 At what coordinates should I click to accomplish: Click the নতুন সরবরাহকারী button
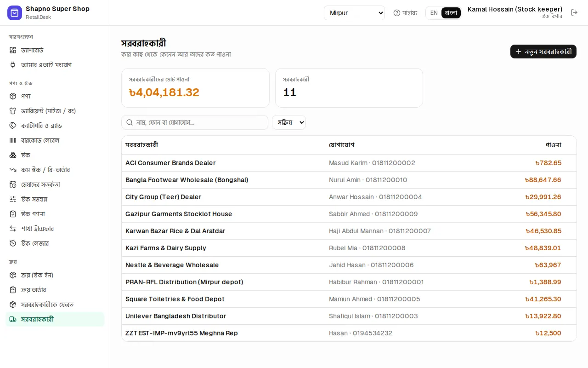(x=543, y=52)
